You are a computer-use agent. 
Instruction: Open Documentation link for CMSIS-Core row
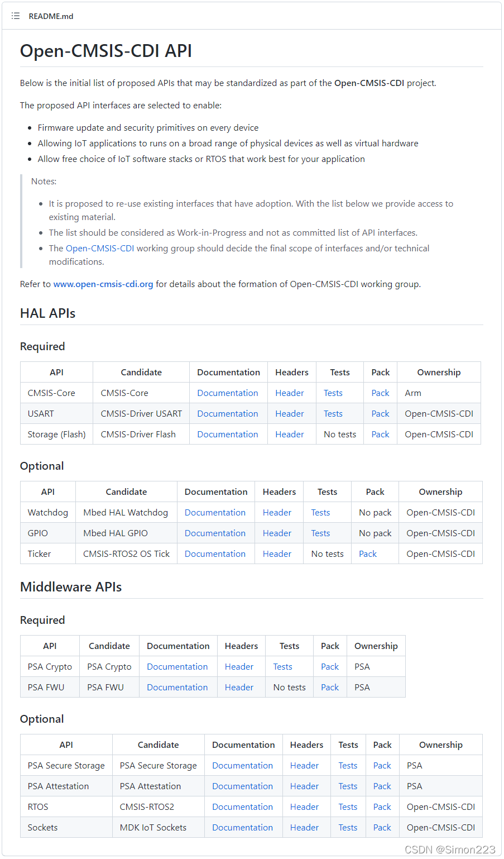click(227, 393)
